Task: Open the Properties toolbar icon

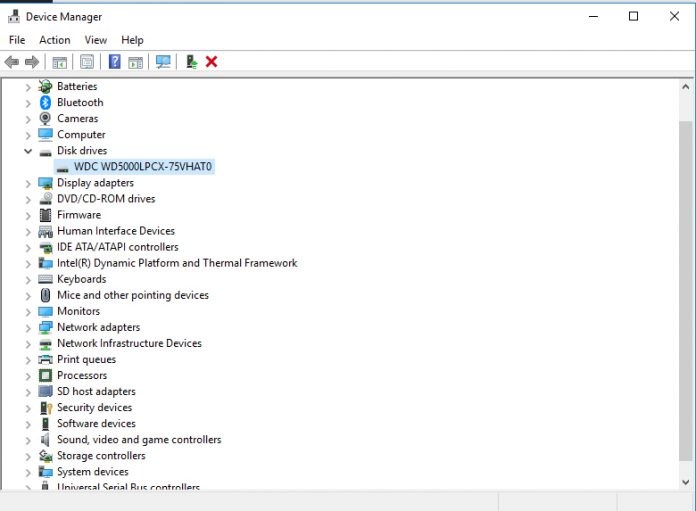Action: [87, 62]
